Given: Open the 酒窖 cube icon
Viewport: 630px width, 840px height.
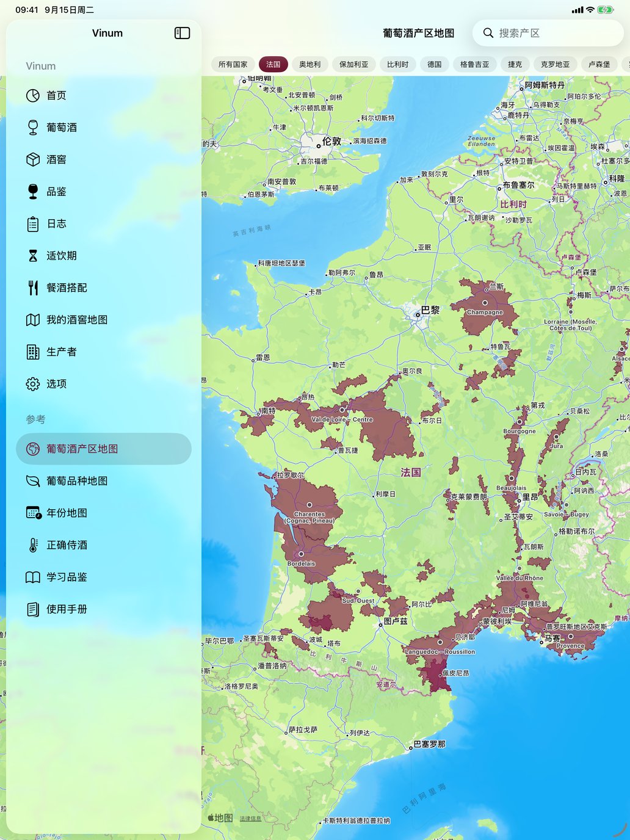Looking at the screenshot, I should click(33, 159).
